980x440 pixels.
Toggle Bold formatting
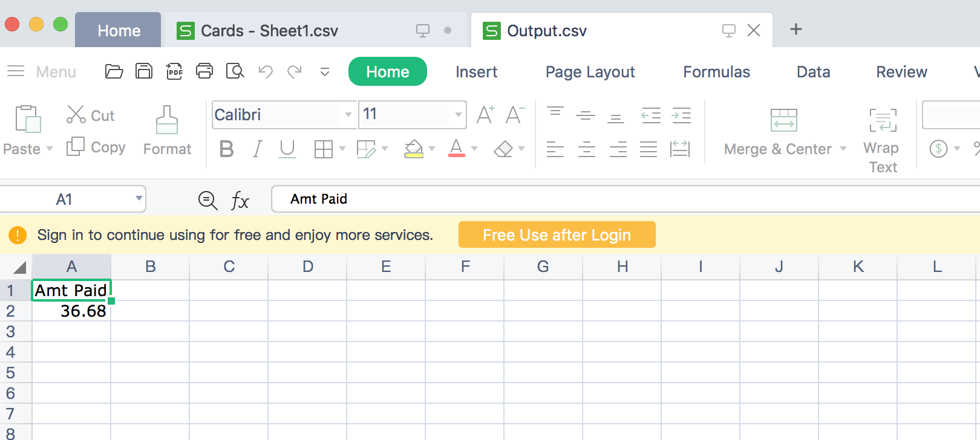point(227,149)
